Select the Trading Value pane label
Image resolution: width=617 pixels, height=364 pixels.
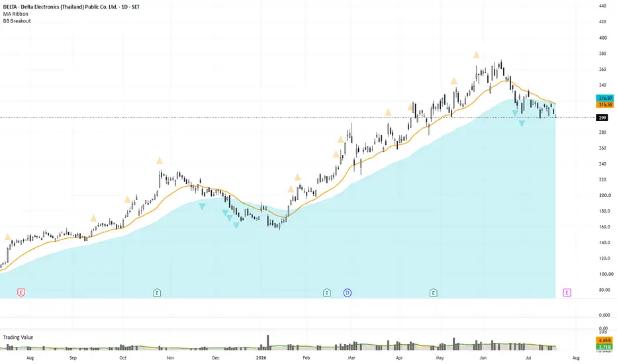18,338
